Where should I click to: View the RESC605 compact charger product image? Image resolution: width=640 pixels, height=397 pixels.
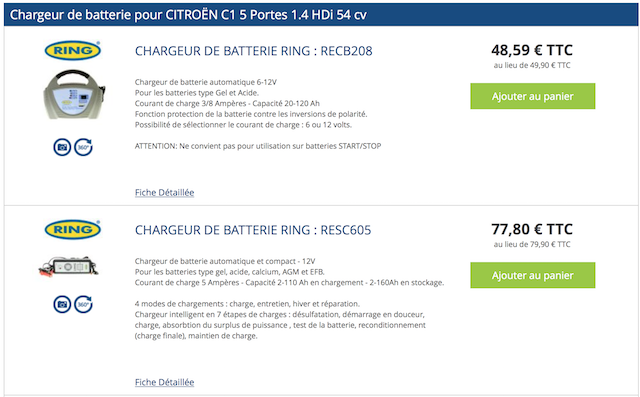69,267
